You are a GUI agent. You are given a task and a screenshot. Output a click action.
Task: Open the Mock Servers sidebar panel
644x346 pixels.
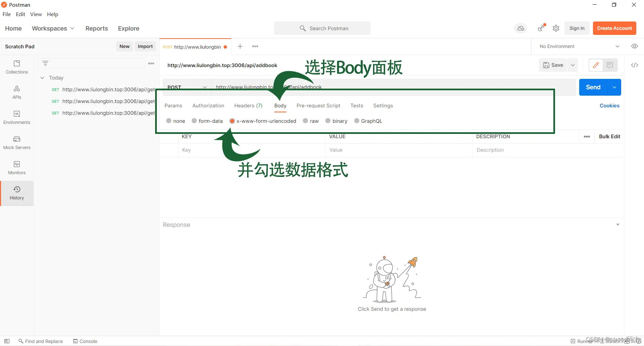[x=17, y=143]
